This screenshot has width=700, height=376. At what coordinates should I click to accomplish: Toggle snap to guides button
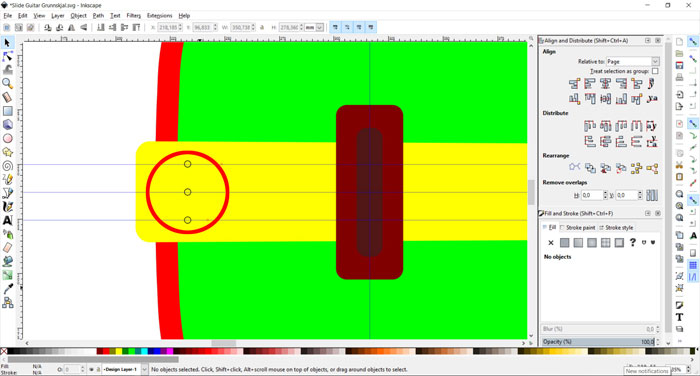point(693,277)
